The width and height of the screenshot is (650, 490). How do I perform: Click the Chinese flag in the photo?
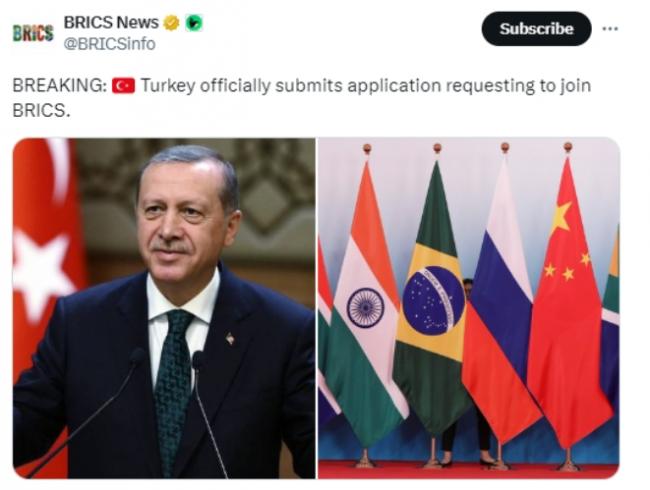pyautogui.click(x=568, y=303)
